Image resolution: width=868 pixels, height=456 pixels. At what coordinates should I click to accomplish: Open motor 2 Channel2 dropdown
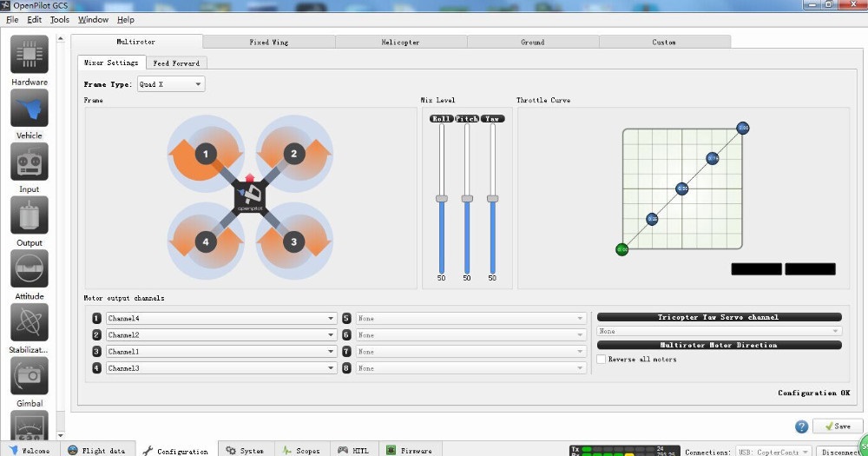[221, 335]
